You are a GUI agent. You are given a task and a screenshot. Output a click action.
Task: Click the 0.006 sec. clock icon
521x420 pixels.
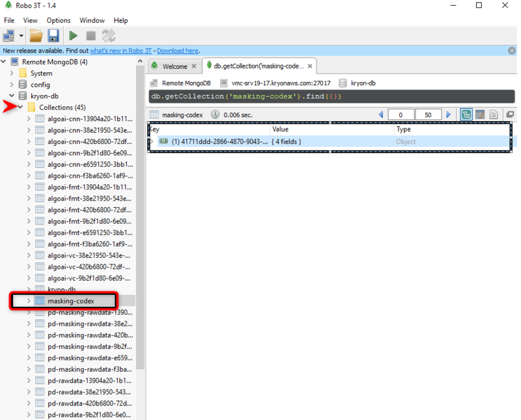point(216,115)
